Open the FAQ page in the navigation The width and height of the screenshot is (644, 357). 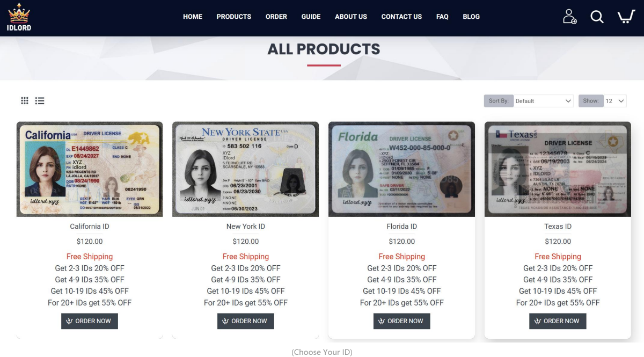pyautogui.click(x=442, y=17)
